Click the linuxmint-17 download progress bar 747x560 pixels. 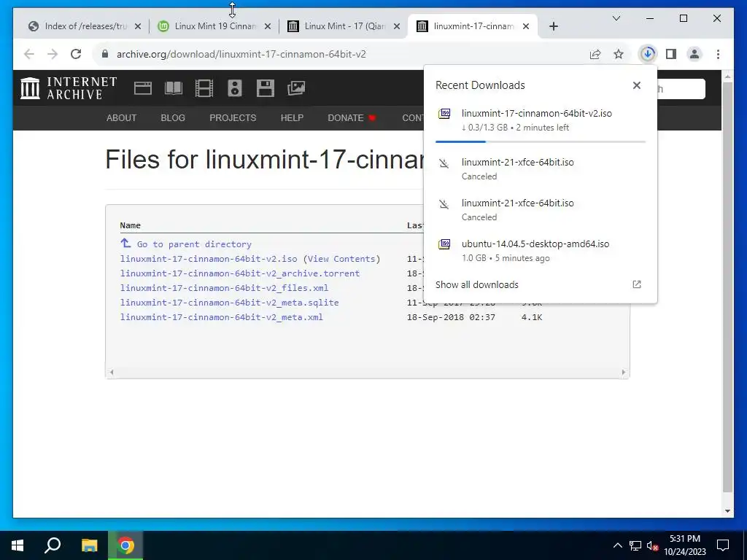tap(541, 142)
